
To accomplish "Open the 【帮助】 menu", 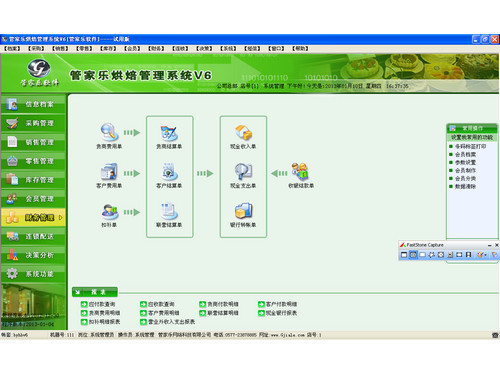I will tap(300, 49).
